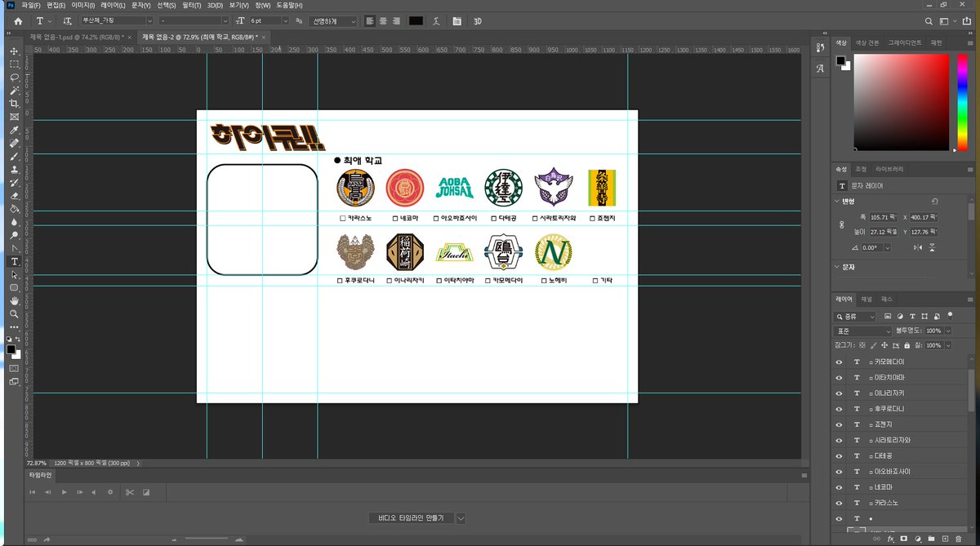
Task: Select the Horizontal Type tool
Action: coord(14,261)
